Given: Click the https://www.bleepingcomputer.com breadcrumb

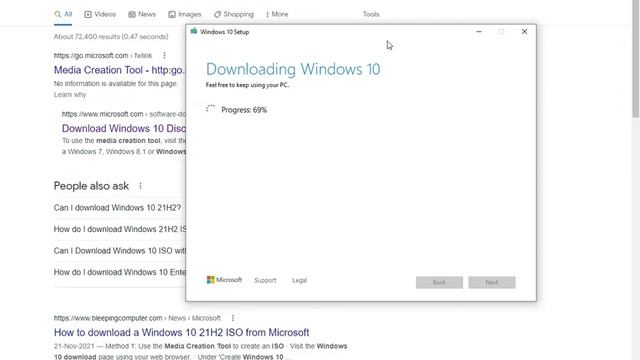Looking at the screenshot, I should pyautogui.click(x=137, y=318).
